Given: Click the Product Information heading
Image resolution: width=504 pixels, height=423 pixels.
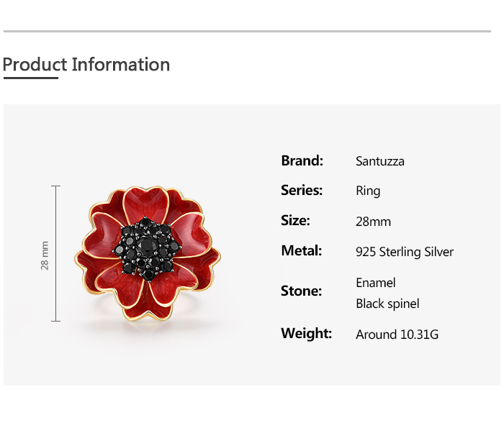Looking at the screenshot, I should point(86,65).
